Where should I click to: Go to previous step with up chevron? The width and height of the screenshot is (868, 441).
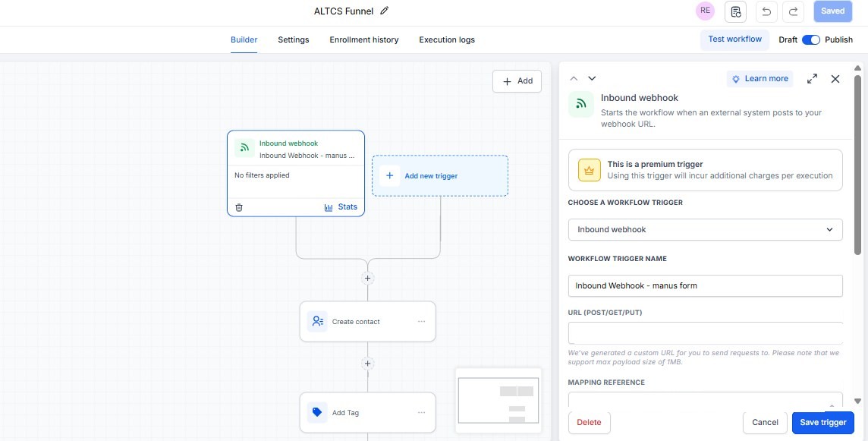574,78
